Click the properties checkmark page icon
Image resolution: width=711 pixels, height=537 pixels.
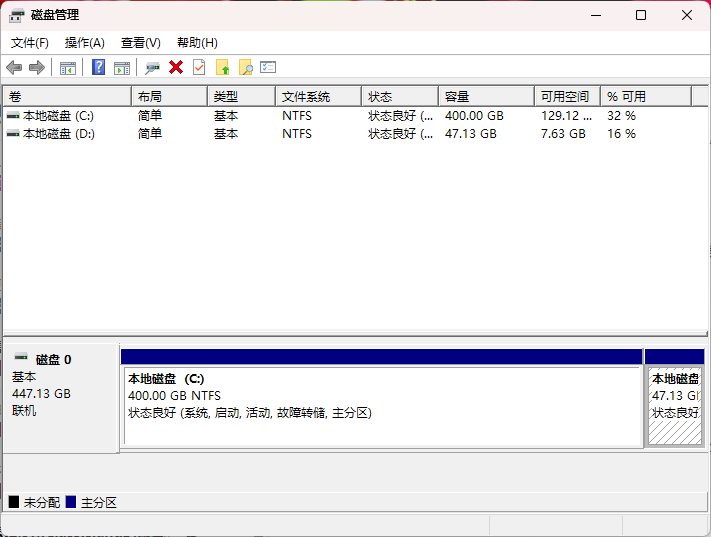click(x=199, y=67)
